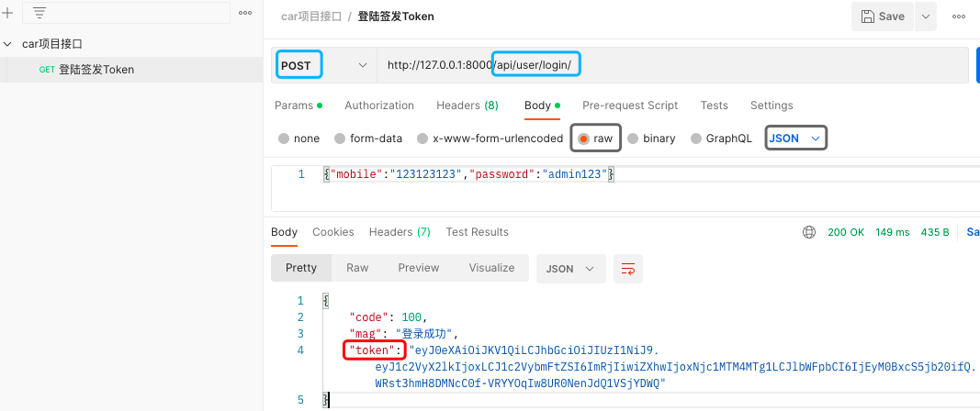
Task: Open the sidebar three-dots options menu
Action: click(x=245, y=13)
